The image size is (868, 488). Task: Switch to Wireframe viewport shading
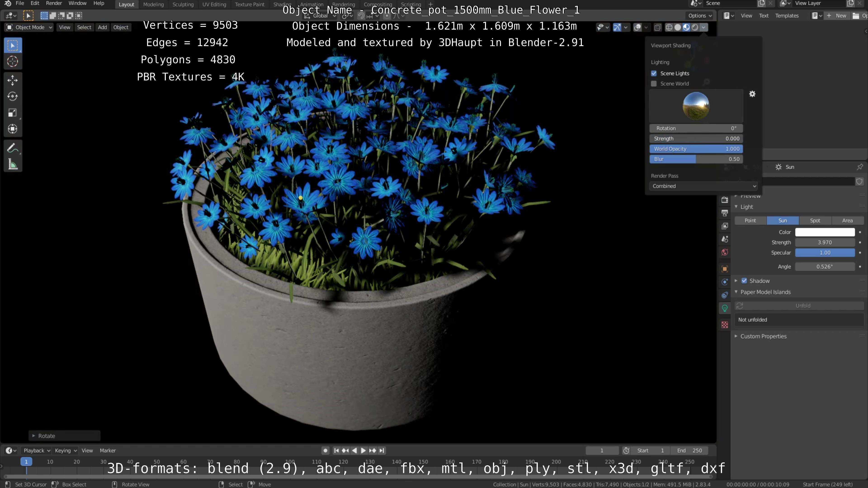tap(669, 28)
